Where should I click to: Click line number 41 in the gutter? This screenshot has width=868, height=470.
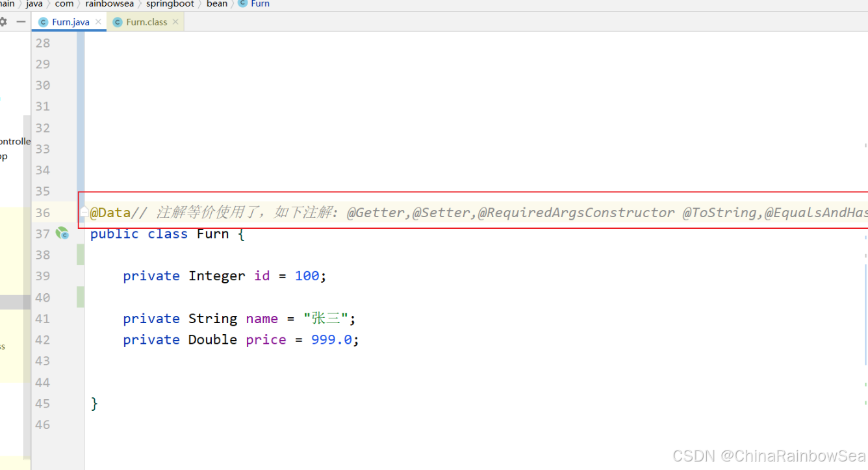tap(43, 319)
